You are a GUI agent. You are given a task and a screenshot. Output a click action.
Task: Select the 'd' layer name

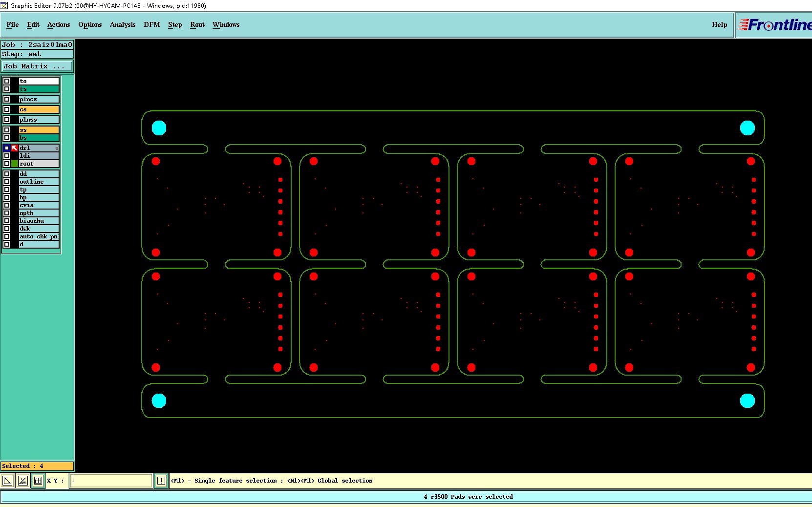pos(39,244)
